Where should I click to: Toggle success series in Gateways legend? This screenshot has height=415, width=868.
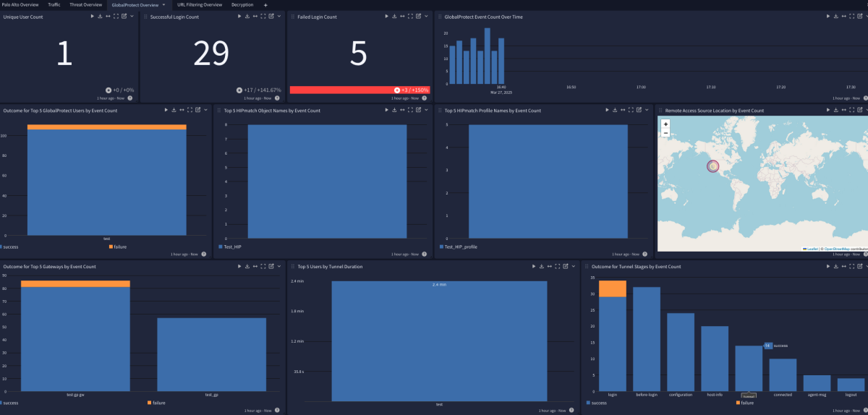click(9, 402)
